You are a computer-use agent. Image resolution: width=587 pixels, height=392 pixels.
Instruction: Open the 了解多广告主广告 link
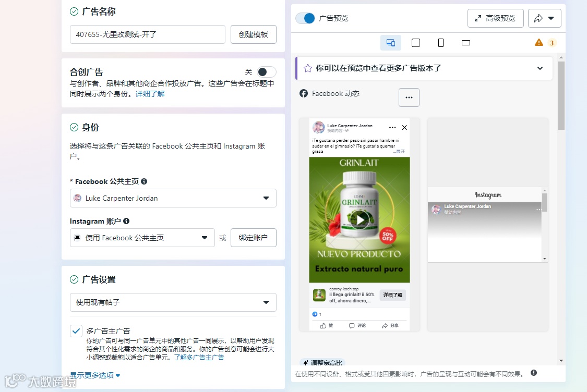click(199, 358)
